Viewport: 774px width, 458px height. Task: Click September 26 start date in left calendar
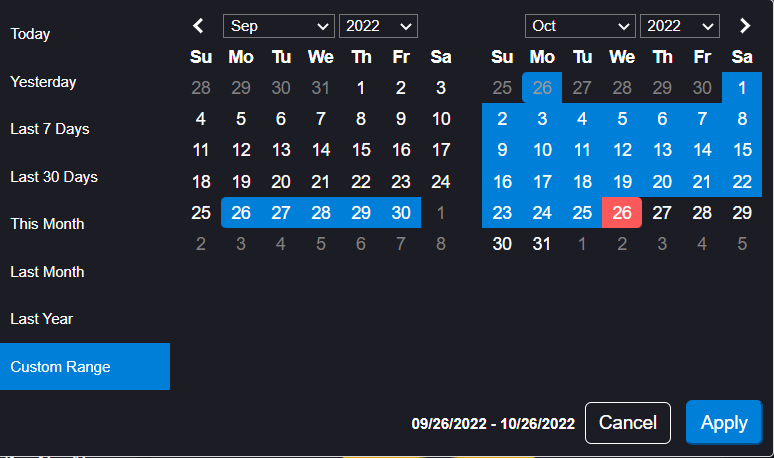pyautogui.click(x=241, y=213)
